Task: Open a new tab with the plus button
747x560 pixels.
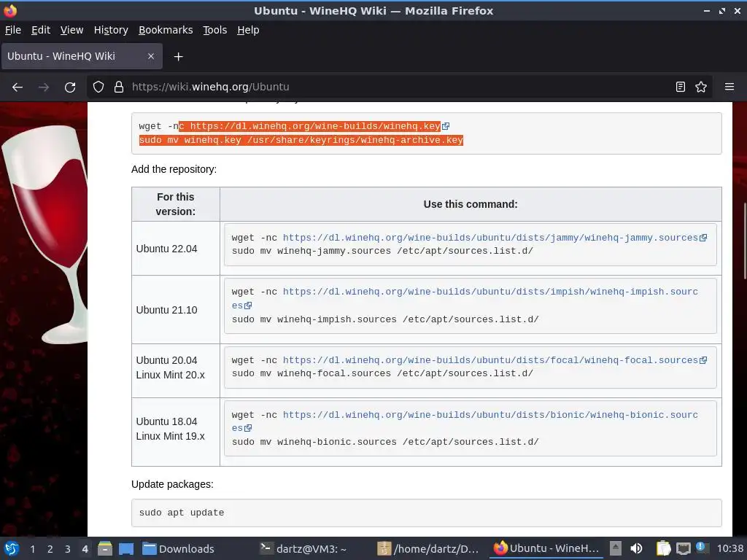Action: pos(178,57)
